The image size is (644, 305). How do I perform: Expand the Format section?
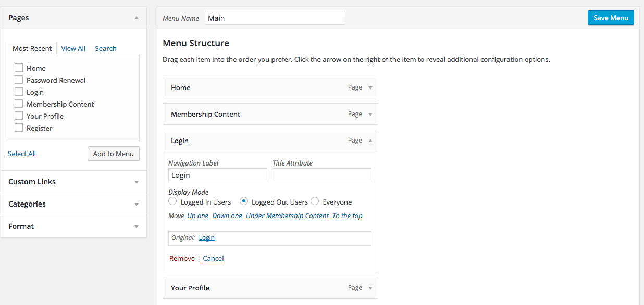[x=137, y=227]
